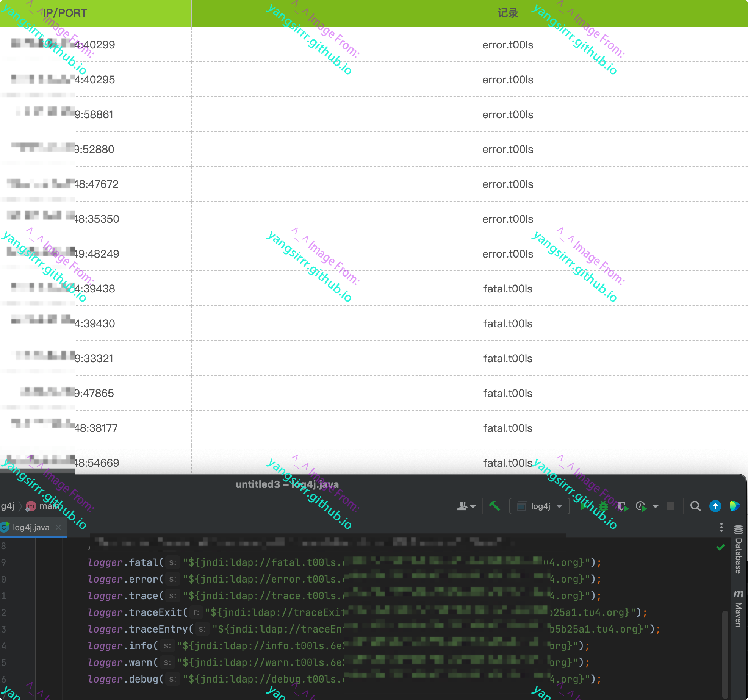The height and width of the screenshot is (700, 748).
Task: Close the log4j.java tab
Action: 58,527
